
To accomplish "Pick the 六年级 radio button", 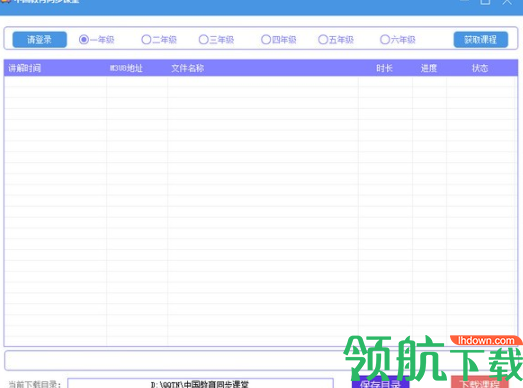I will pos(398,40).
